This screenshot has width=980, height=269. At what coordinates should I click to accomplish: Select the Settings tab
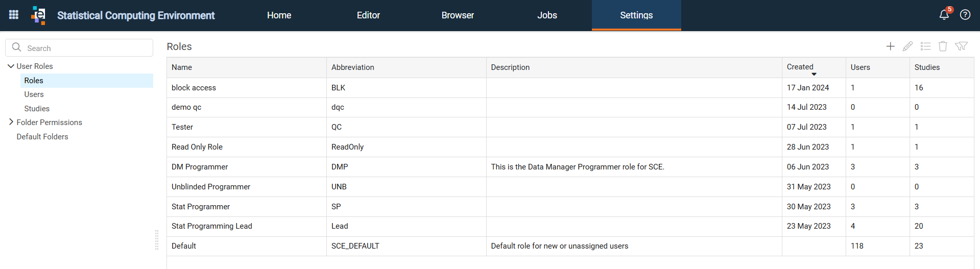pyautogui.click(x=636, y=15)
